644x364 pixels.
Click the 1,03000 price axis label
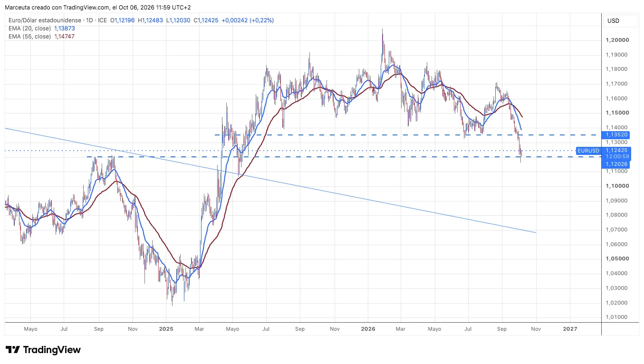[x=616, y=288]
